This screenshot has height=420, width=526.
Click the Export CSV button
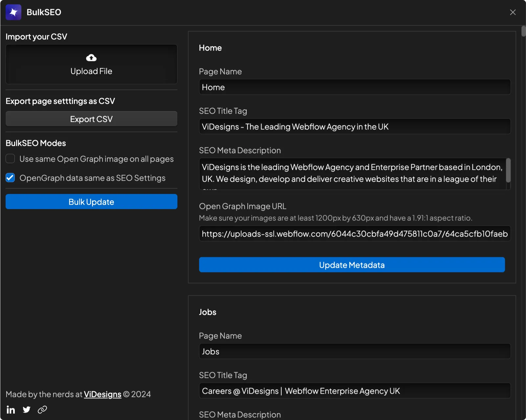(91, 119)
